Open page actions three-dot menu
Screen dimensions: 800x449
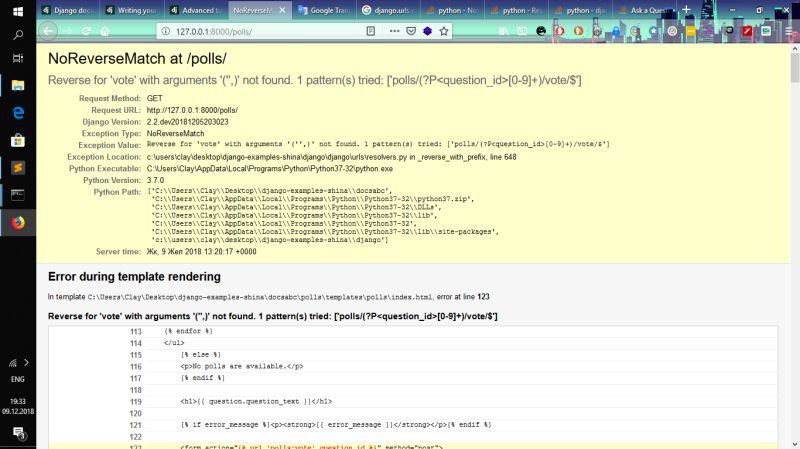tap(394, 31)
